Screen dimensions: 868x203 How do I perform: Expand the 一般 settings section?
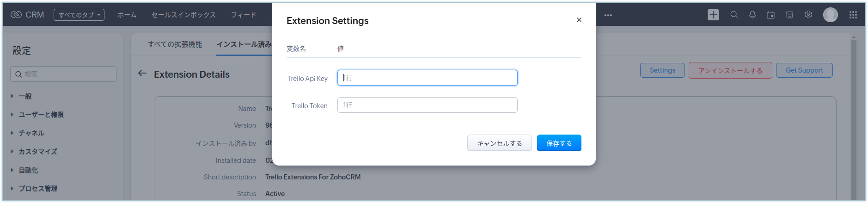[x=25, y=96]
